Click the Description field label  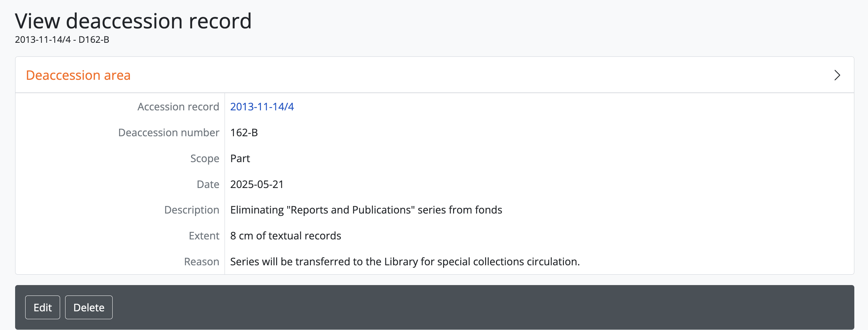191,210
